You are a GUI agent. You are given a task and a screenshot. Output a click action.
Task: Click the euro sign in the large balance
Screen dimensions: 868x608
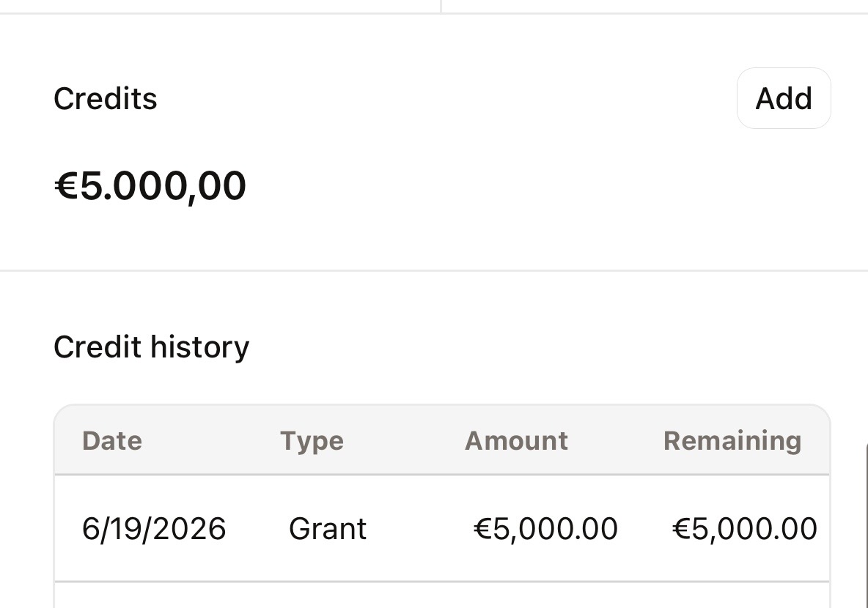coord(66,186)
